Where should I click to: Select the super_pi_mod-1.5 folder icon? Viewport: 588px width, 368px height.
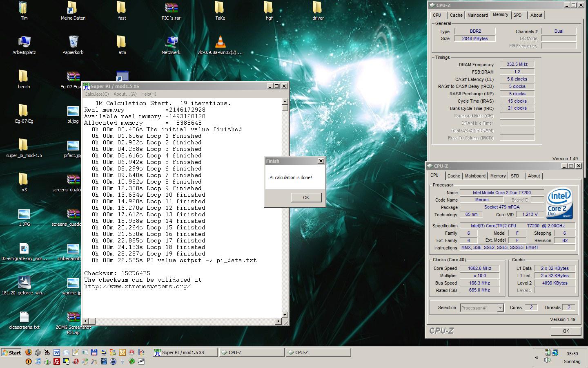[x=24, y=148]
